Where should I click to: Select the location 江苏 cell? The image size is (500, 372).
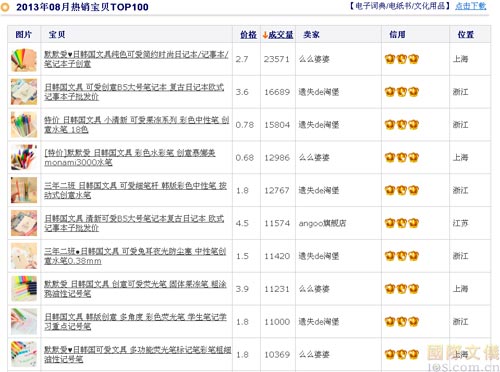click(x=460, y=223)
